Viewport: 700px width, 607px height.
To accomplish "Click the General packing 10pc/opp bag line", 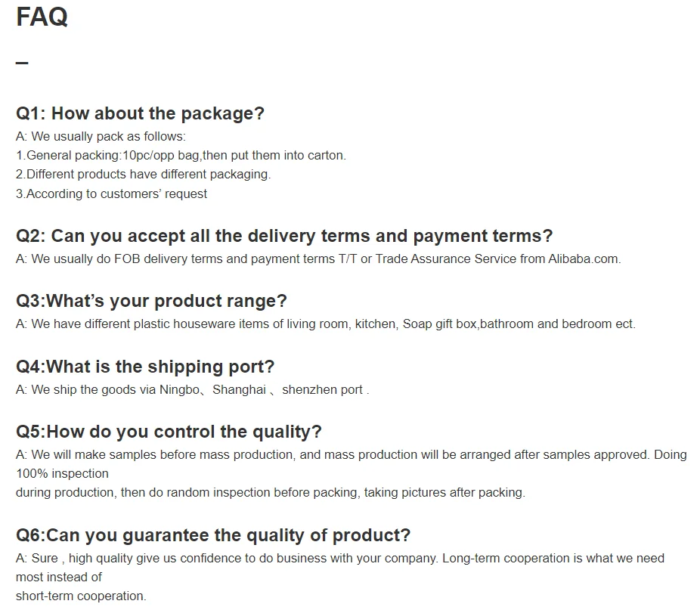I will click(181, 155).
